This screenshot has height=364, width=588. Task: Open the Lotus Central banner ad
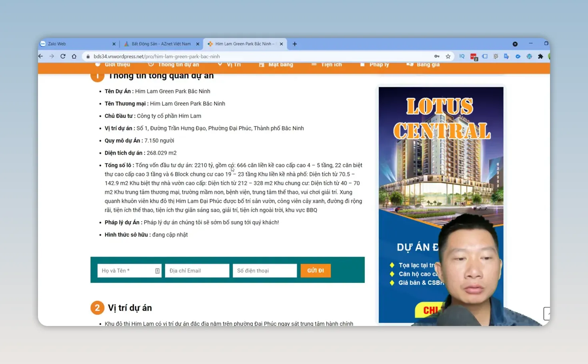441,204
